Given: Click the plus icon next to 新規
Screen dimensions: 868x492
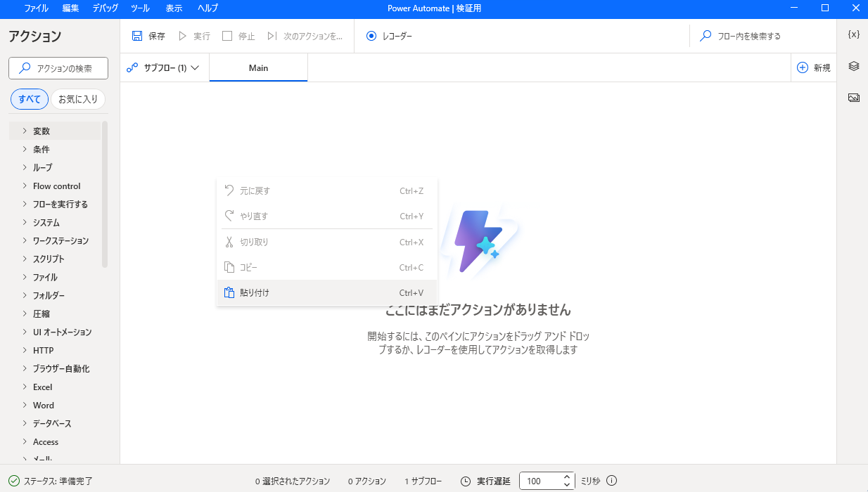Looking at the screenshot, I should (803, 67).
